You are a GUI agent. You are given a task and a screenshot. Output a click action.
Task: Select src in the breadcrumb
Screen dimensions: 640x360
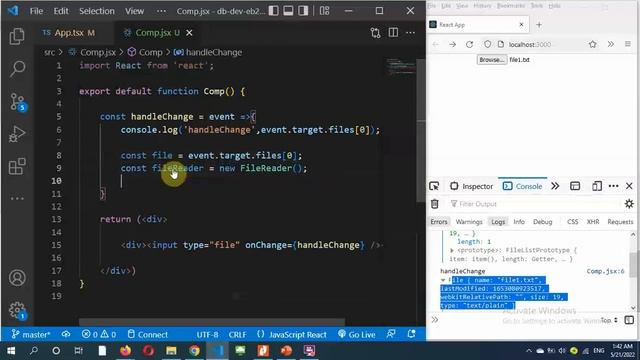click(x=49, y=52)
